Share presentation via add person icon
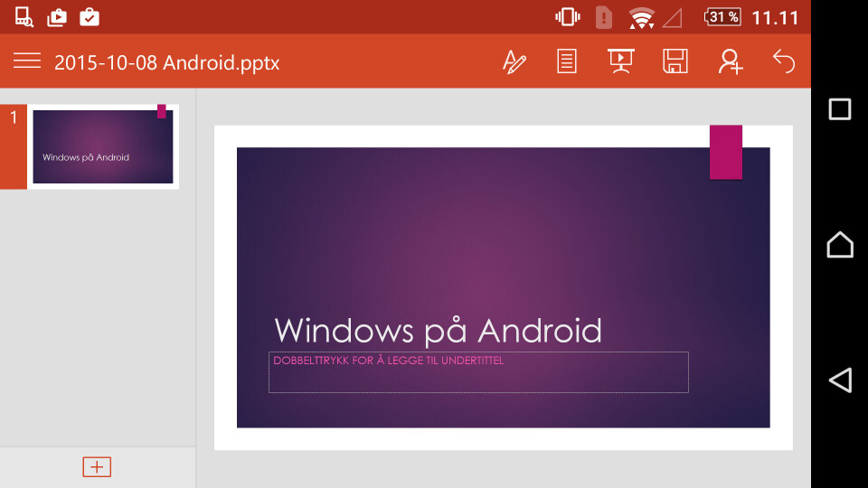868x488 pixels. (x=731, y=61)
